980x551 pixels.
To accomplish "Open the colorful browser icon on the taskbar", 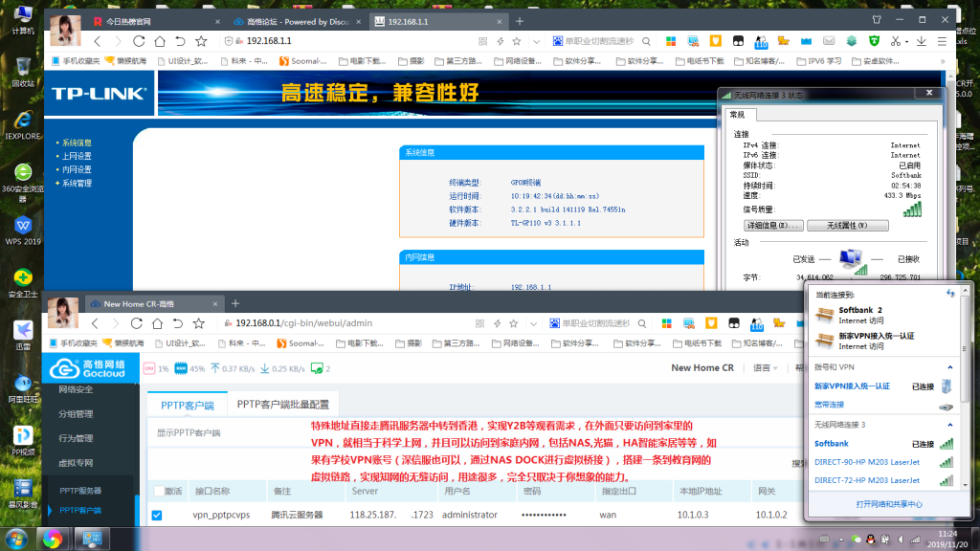I will click(53, 539).
